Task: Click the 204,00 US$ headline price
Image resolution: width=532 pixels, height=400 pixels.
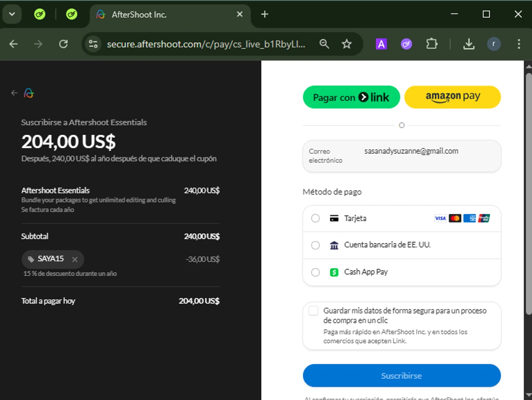Action: [68, 141]
